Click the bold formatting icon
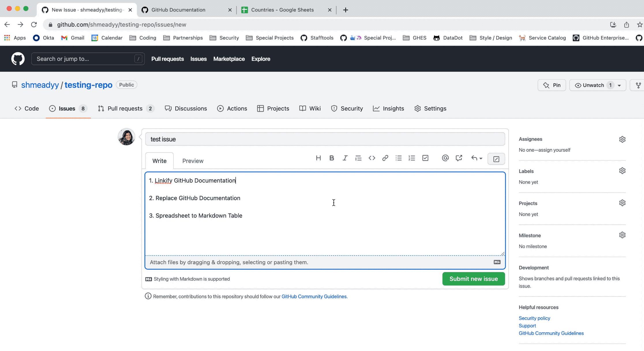Image resolution: width=644 pixels, height=351 pixels. tap(331, 158)
